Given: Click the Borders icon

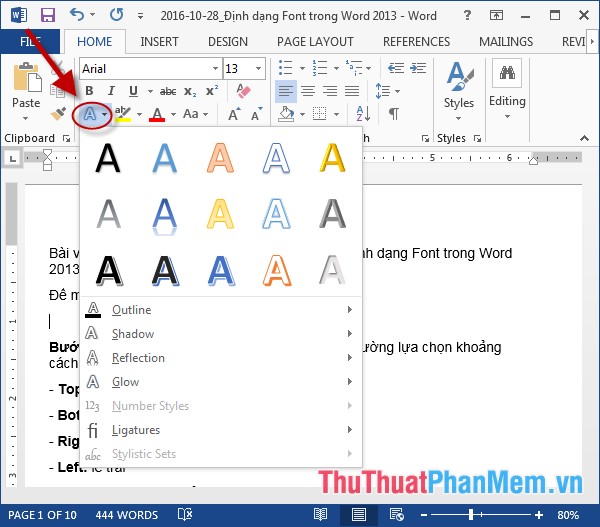Looking at the screenshot, I should (x=320, y=114).
